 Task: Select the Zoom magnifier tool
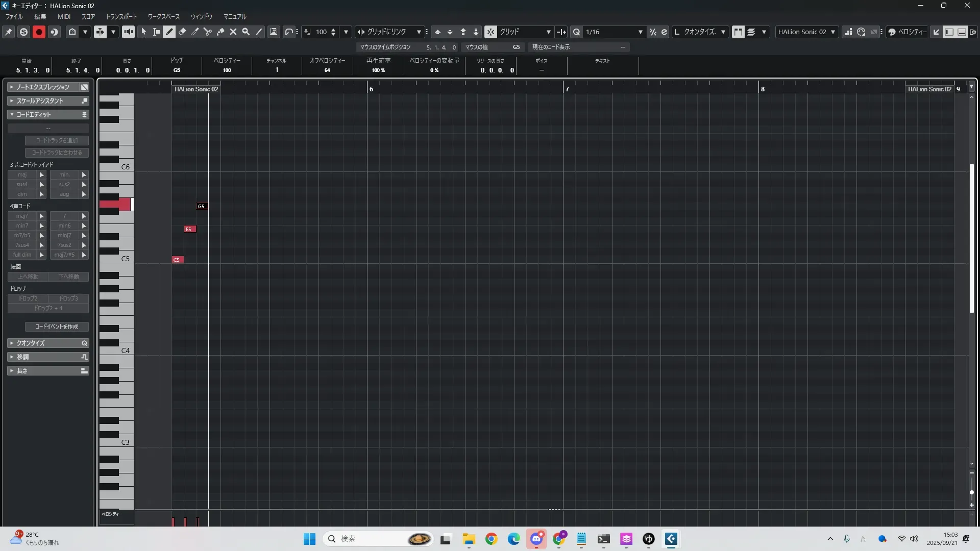click(246, 32)
